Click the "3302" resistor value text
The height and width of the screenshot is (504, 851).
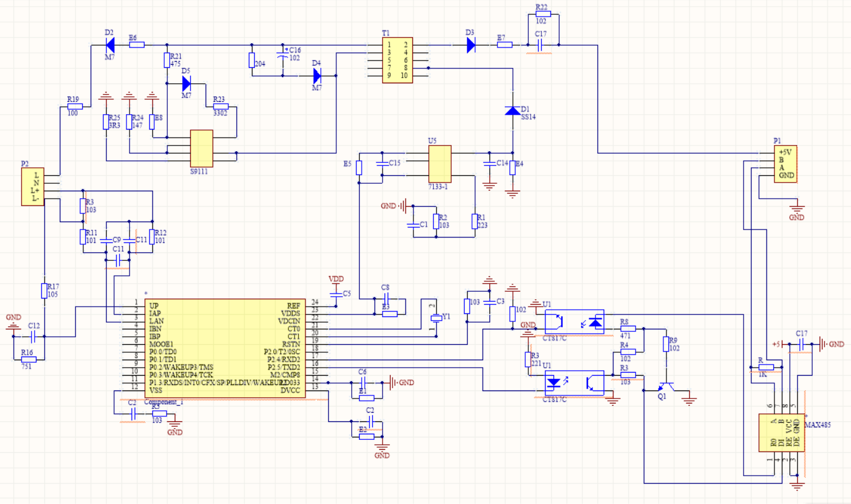[x=221, y=114]
